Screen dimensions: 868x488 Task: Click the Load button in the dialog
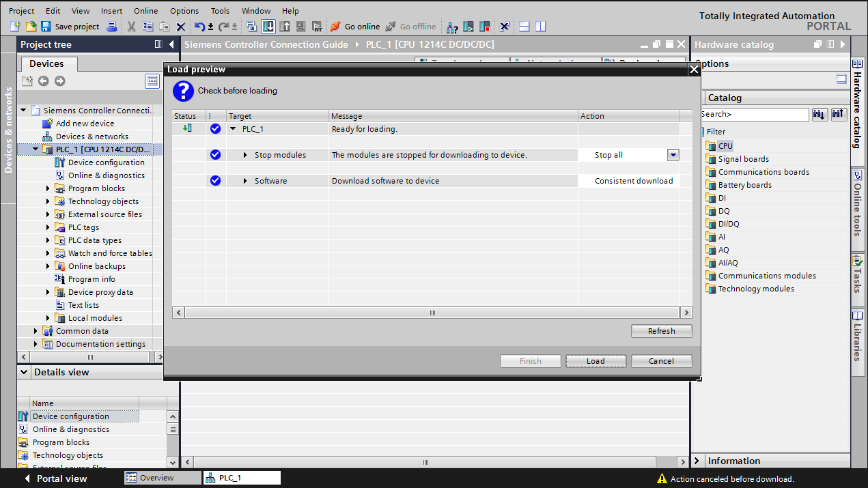pyautogui.click(x=596, y=361)
